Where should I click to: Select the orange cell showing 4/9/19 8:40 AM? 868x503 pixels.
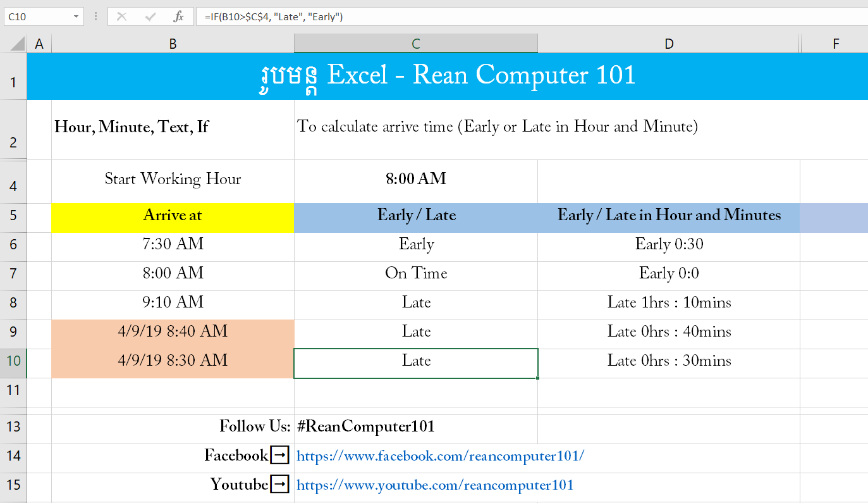172,331
